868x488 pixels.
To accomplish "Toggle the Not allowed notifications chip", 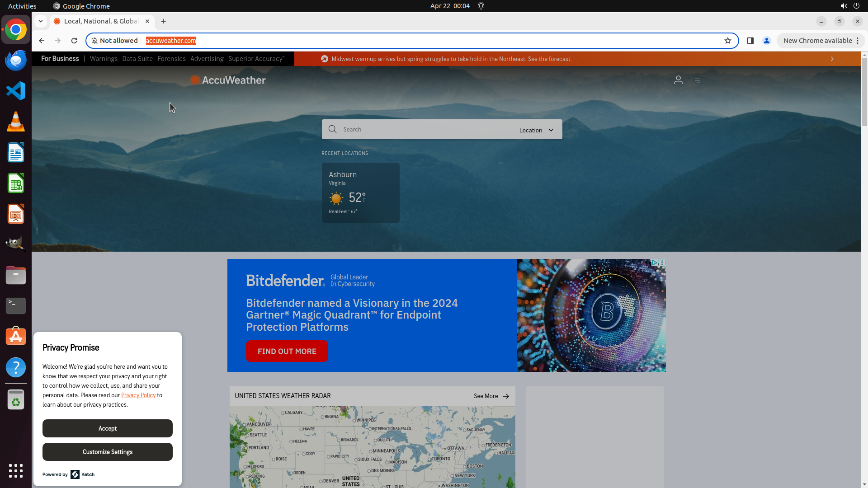I will tap(114, 41).
